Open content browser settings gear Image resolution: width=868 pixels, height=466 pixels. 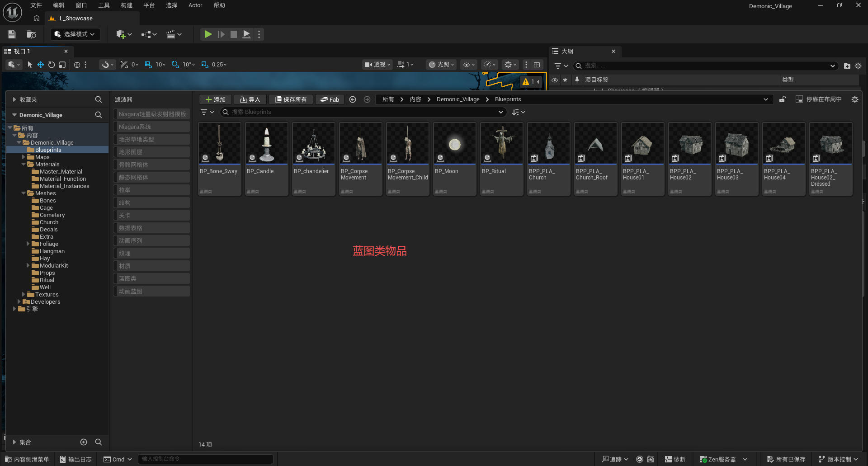point(854,99)
